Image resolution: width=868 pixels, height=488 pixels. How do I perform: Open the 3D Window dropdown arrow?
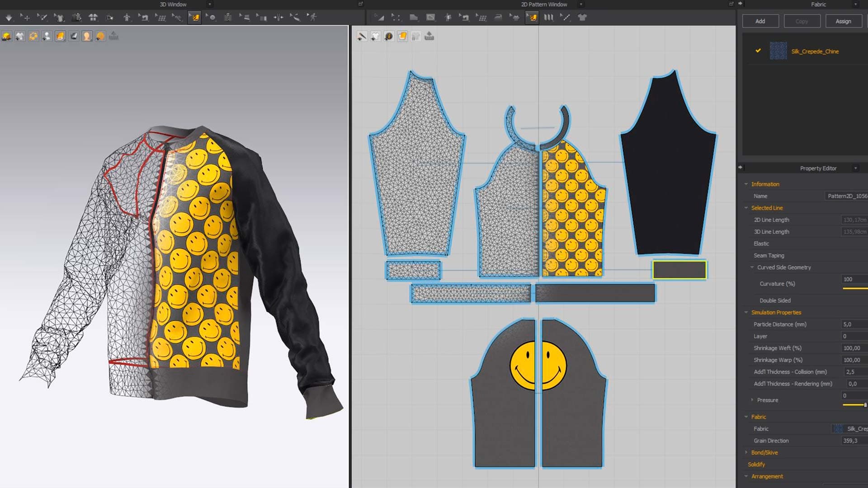click(x=209, y=5)
